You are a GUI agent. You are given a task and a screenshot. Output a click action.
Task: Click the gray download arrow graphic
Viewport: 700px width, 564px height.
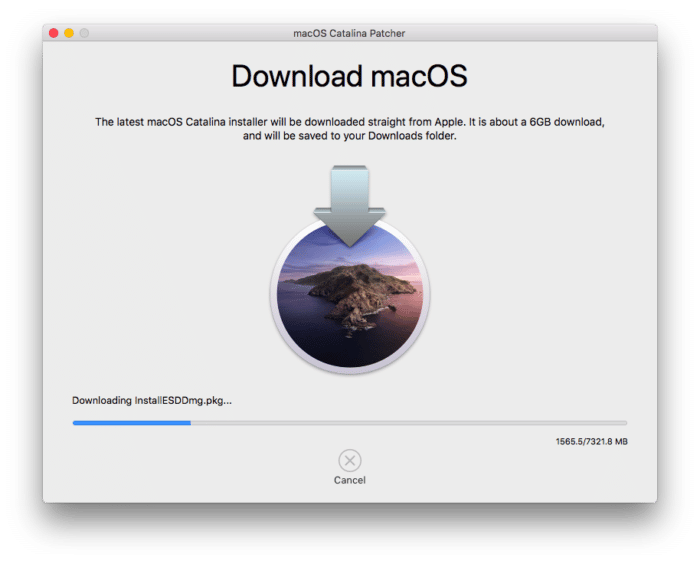pyautogui.click(x=350, y=205)
